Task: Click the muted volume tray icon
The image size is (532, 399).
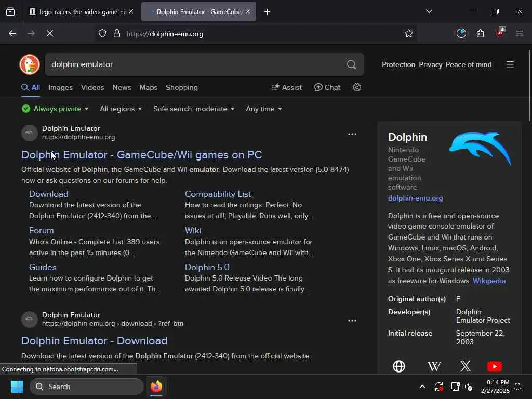Action: point(469,387)
